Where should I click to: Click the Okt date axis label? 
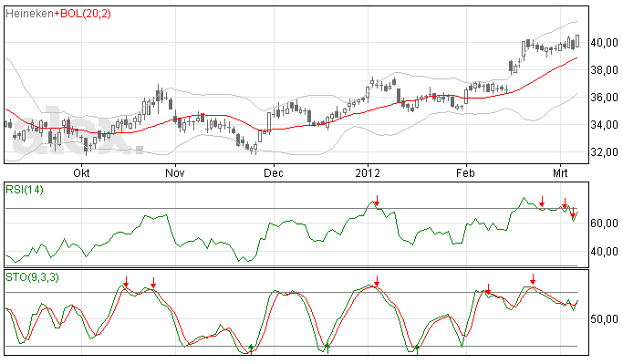point(81,173)
